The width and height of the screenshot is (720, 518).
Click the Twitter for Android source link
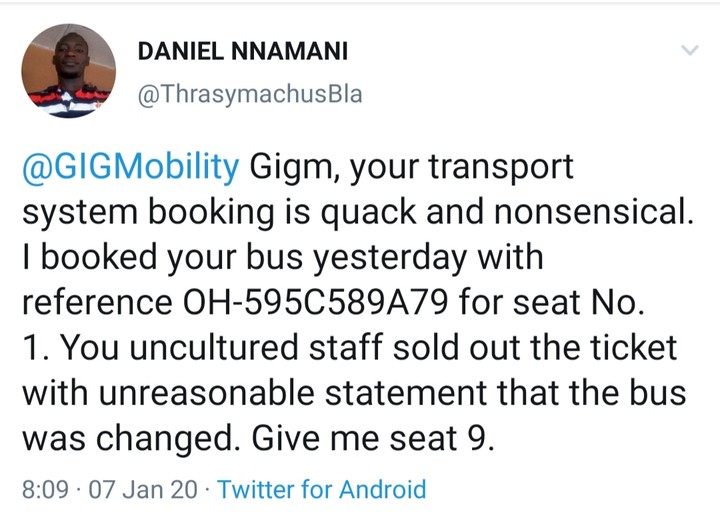tap(321, 490)
